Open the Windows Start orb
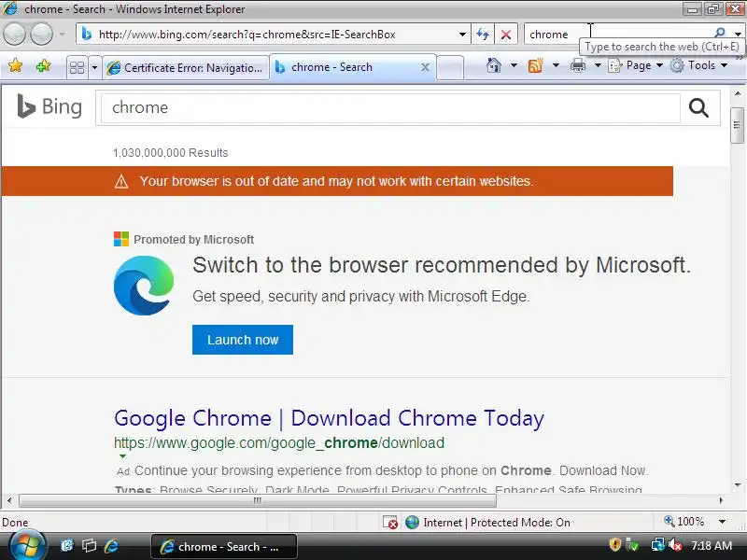This screenshot has height=560, width=747. pyautogui.click(x=27, y=545)
